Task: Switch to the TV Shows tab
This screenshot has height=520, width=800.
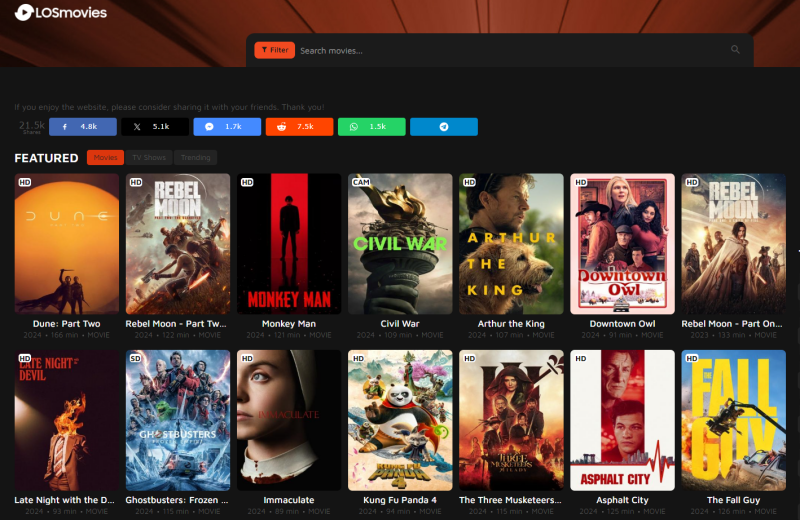Action: click(x=149, y=158)
